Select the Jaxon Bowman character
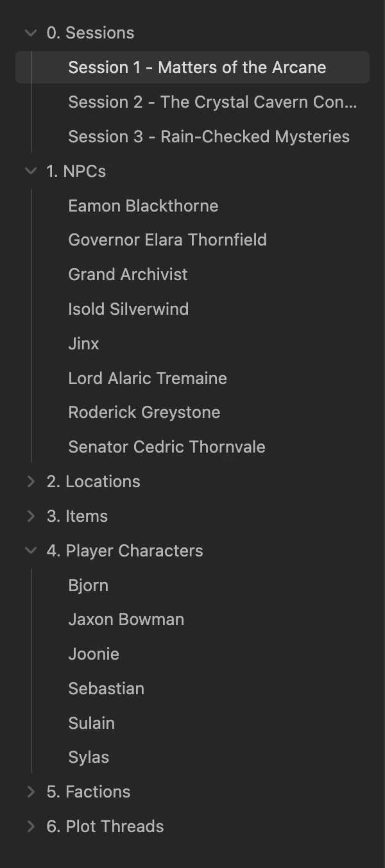Image resolution: width=385 pixels, height=868 pixels. (126, 619)
